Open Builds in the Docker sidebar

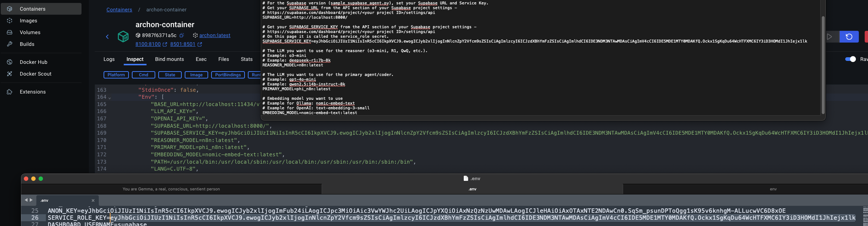click(x=41, y=44)
